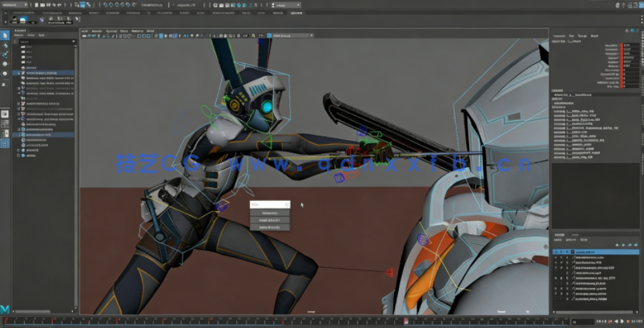644x328 pixels.
Task: Click the highlighted layout icon at the bottom of the left toolbox
Action: point(5,143)
